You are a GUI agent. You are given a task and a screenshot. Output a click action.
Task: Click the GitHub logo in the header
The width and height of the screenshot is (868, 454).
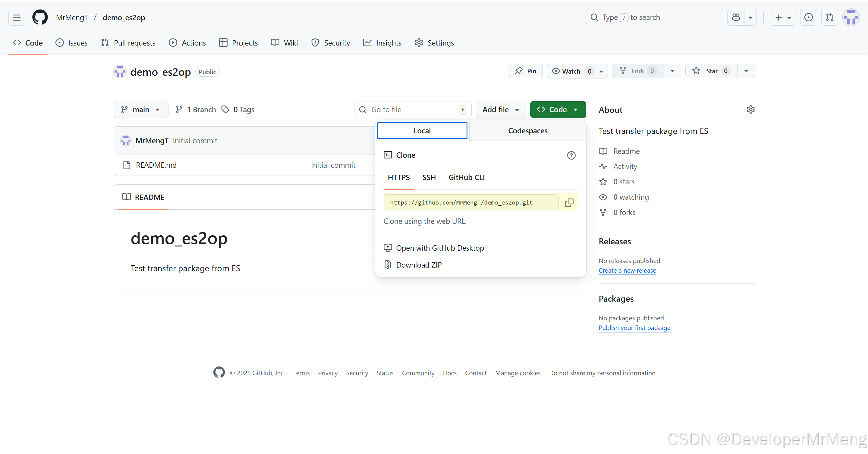click(40, 17)
